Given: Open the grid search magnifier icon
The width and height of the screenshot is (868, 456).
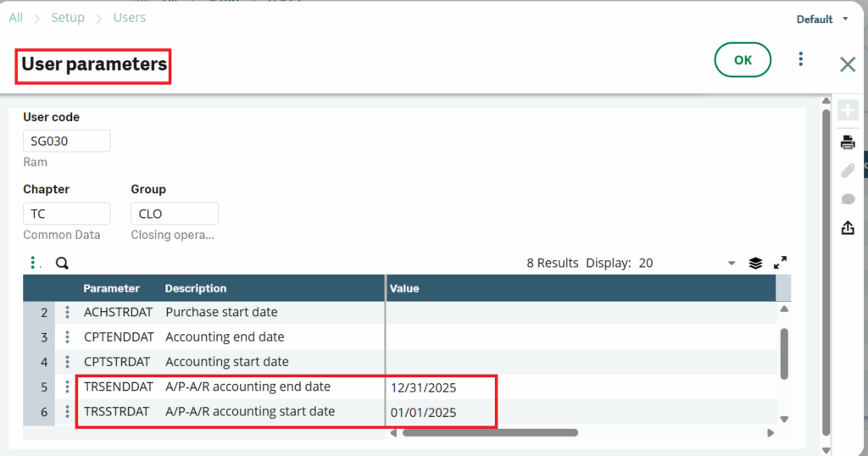Looking at the screenshot, I should pos(62,263).
